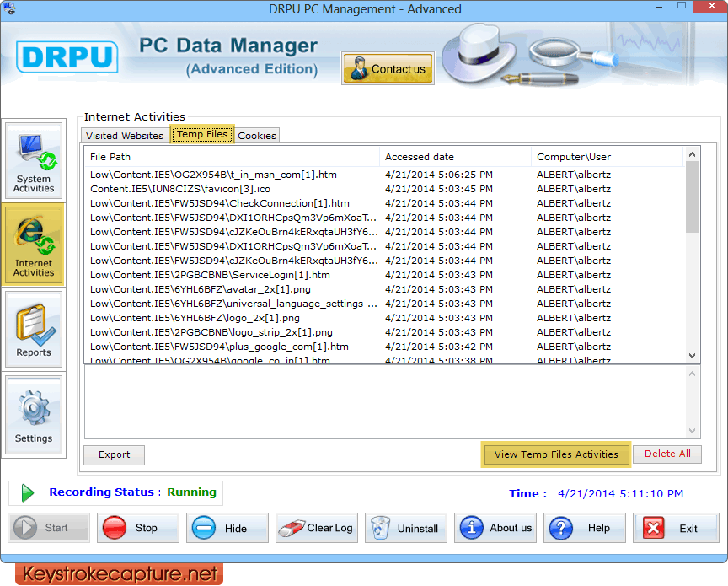728x586 pixels.
Task: Click scroll down arrow of details pane
Action: tap(692, 431)
